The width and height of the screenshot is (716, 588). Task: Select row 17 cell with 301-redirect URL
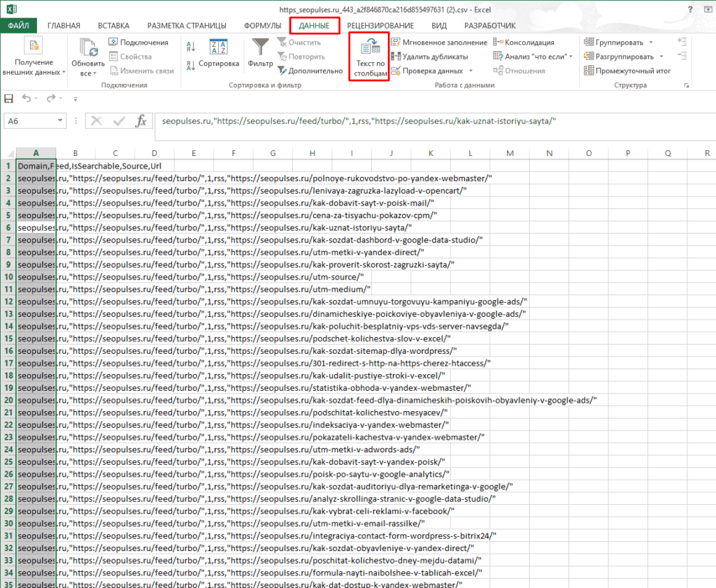point(36,364)
